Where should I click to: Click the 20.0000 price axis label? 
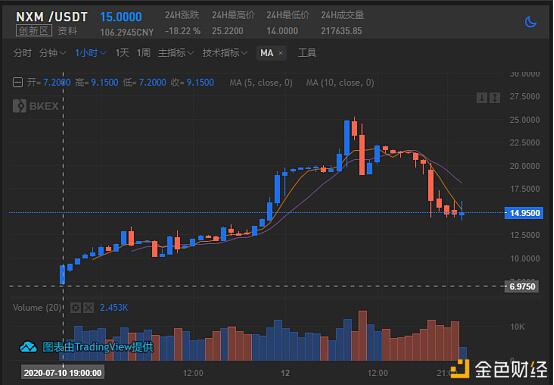pyautogui.click(x=525, y=166)
